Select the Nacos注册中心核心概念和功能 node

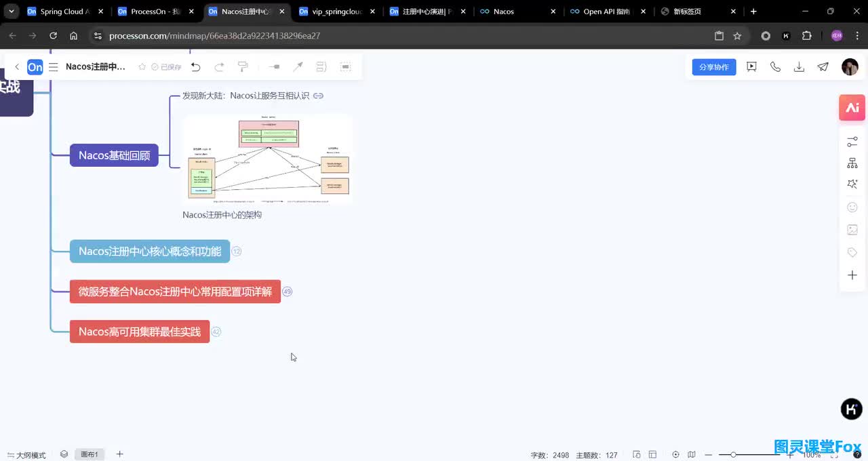pyautogui.click(x=150, y=252)
